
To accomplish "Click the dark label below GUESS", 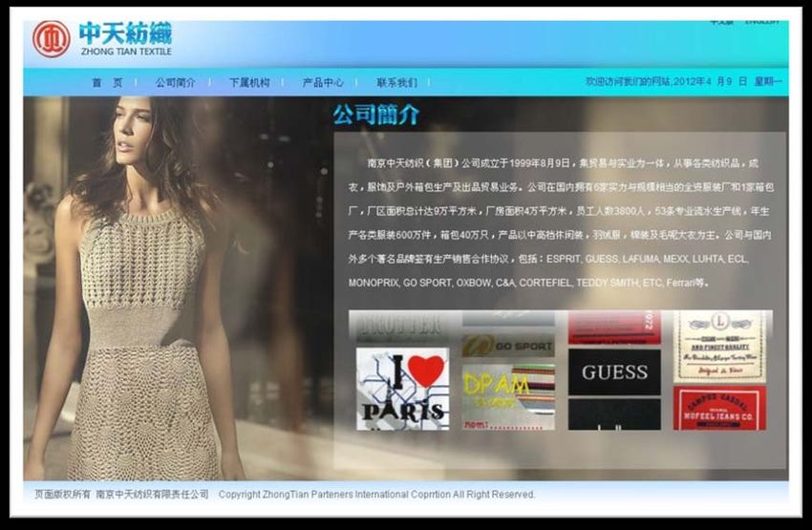I will click(614, 413).
